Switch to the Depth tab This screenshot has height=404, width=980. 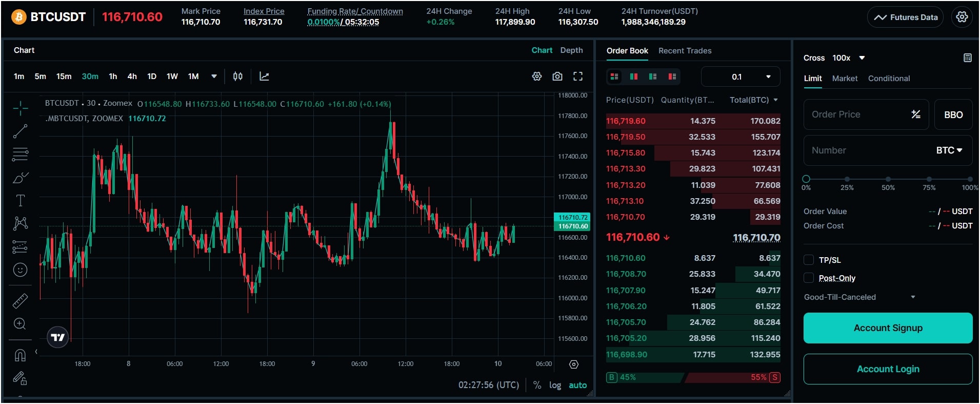point(571,50)
